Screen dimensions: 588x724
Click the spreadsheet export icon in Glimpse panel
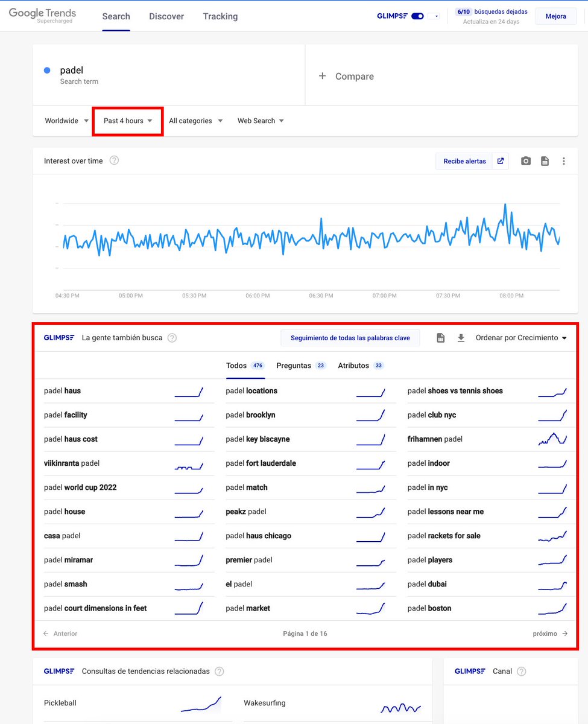tap(441, 338)
